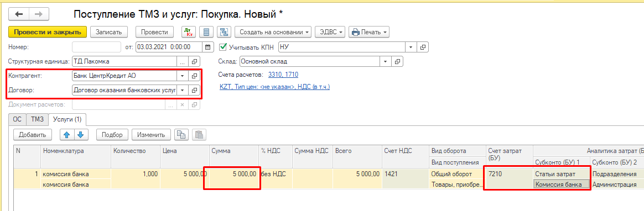Open the KZT price type and НДС link
The width and height of the screenshot is (644, 211).
[x=275, y=87]
